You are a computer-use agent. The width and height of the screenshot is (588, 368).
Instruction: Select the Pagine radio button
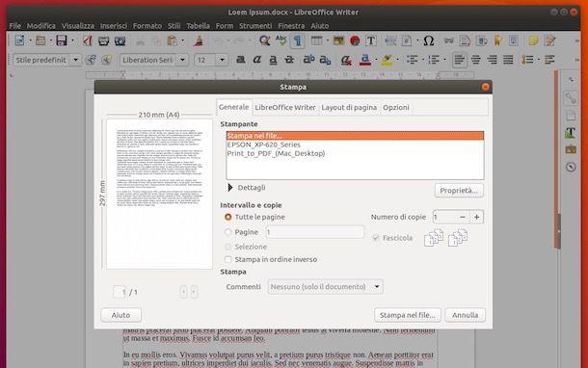point(227,232)
